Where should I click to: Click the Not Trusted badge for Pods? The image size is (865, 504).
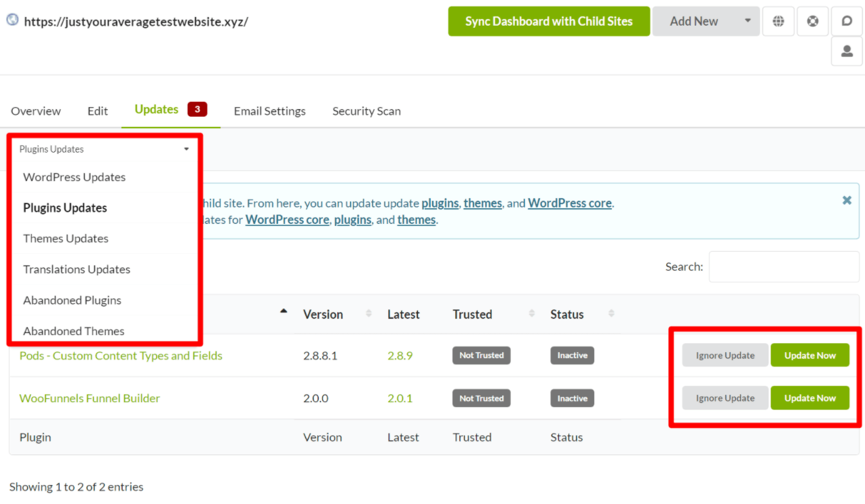[x=482, y=355]
